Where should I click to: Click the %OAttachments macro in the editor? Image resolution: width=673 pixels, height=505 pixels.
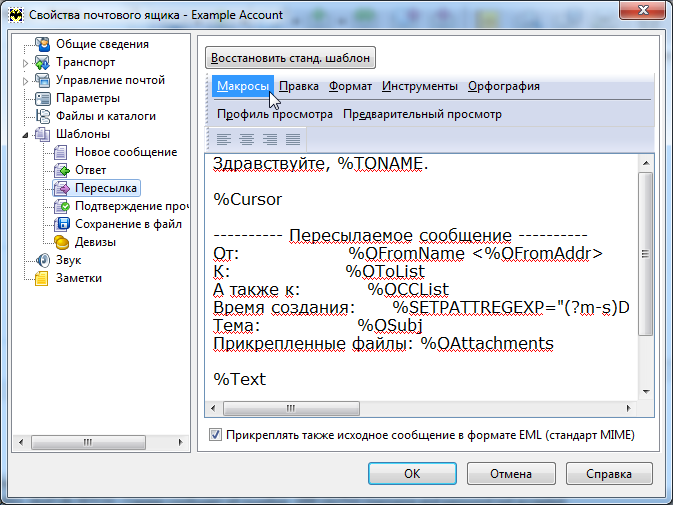point(487,343)
